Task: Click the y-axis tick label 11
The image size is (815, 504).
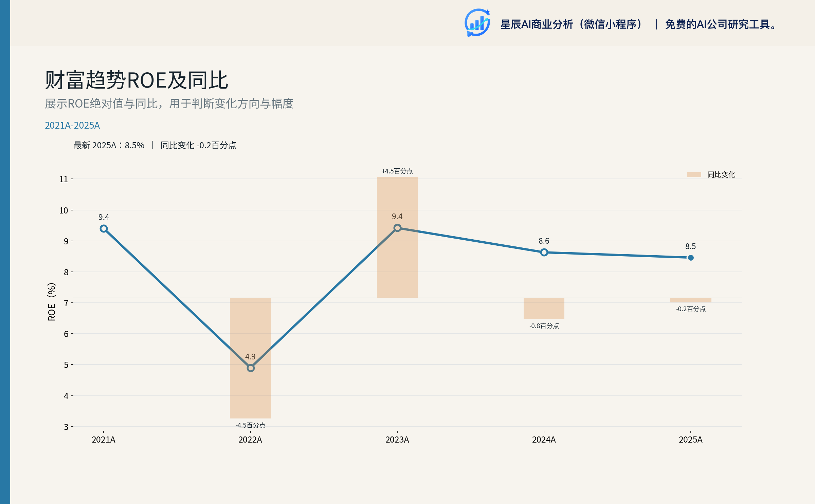Action: tap(64, 179)
